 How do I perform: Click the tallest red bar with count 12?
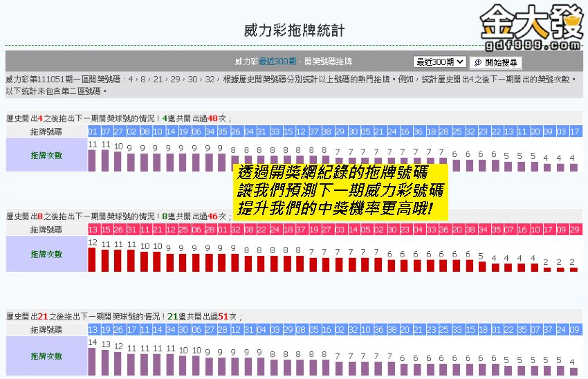(92, 260)
